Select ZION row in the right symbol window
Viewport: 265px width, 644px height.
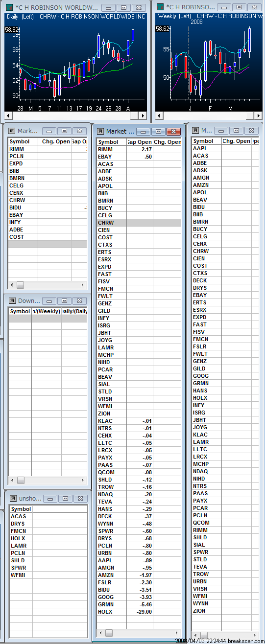coord(225,611)
